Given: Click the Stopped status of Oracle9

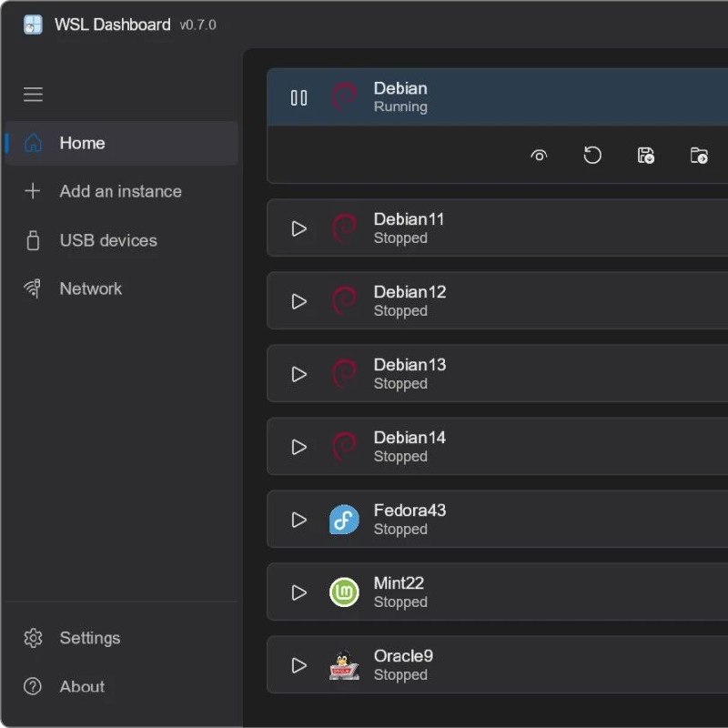Looking at the screenshot, I should click(400, 674).
